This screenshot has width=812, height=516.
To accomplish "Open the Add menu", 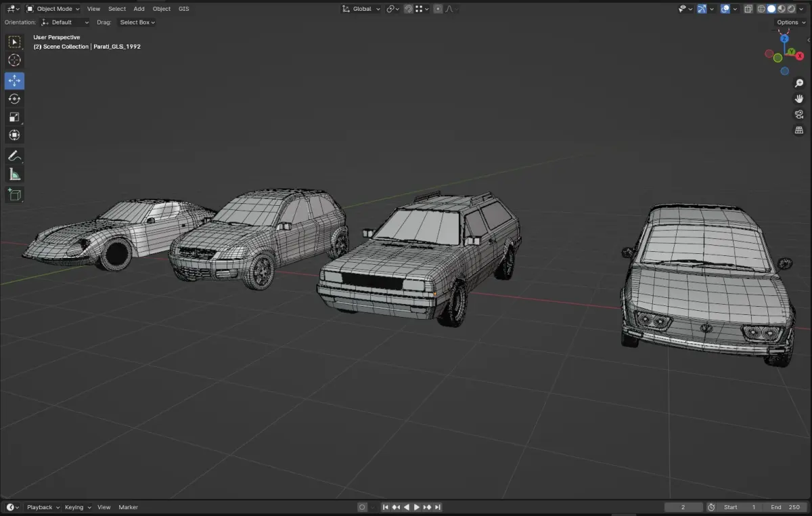I will 139,9.
